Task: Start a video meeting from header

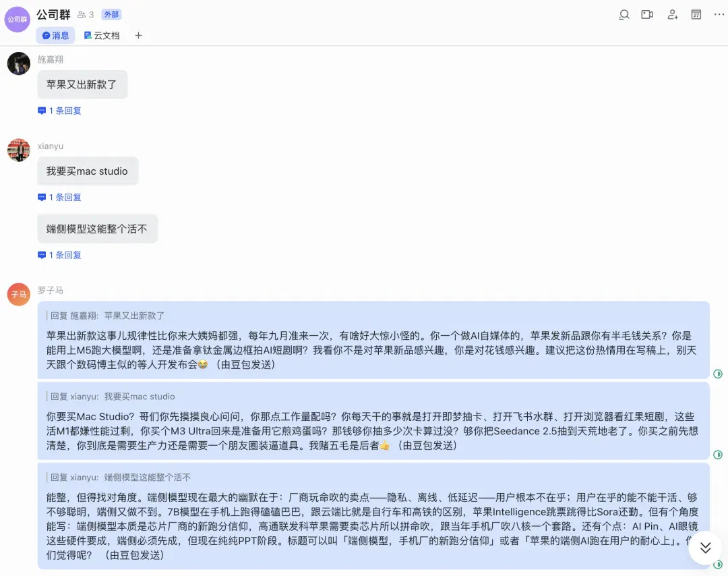Action: [647, 15]
